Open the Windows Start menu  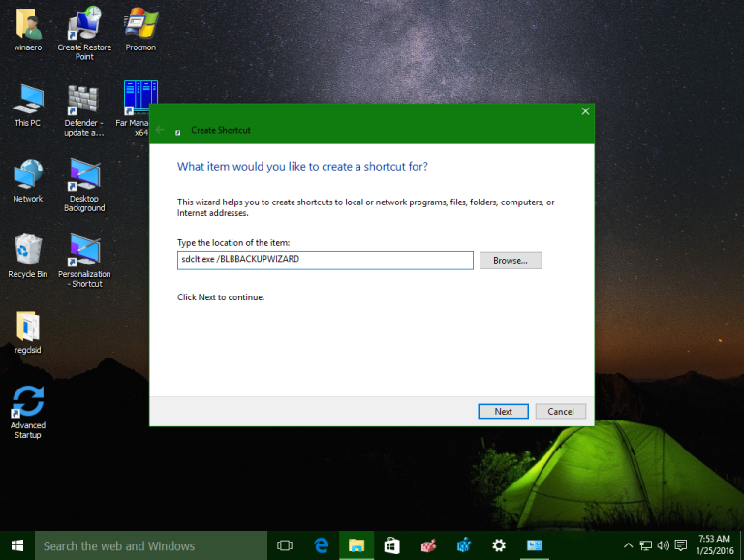coord(16,545)
